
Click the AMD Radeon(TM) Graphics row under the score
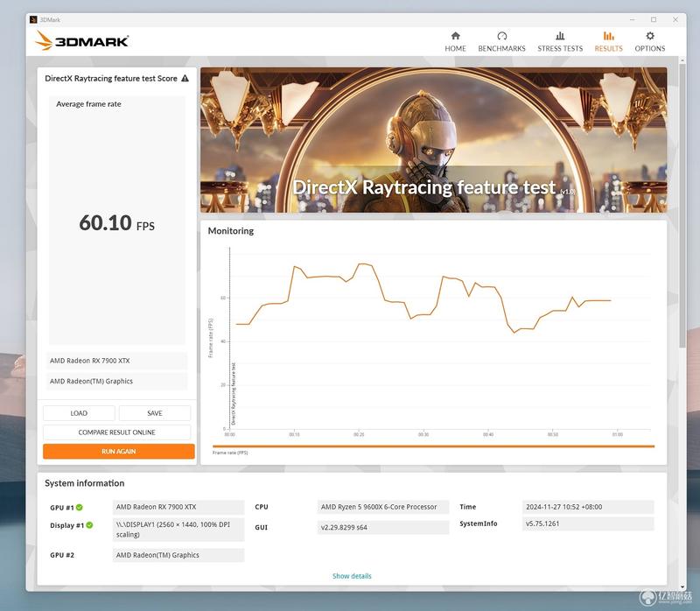coord(116,382)
